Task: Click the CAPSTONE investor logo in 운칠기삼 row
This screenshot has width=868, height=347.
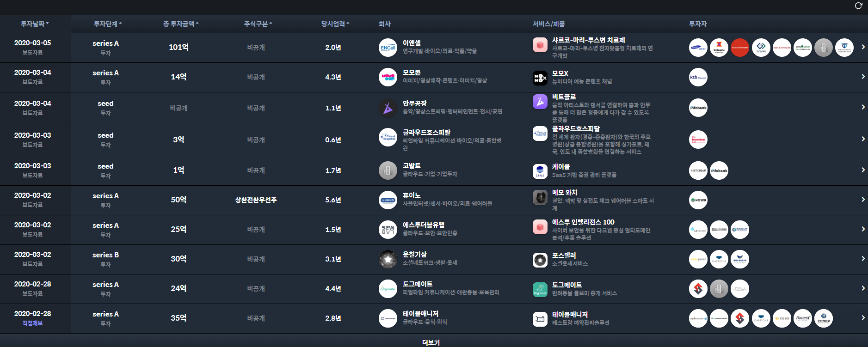Action: tap(719, 259)
